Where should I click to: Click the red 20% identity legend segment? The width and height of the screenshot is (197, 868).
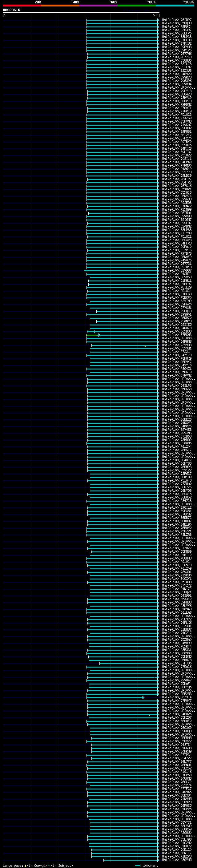[22, 6]
